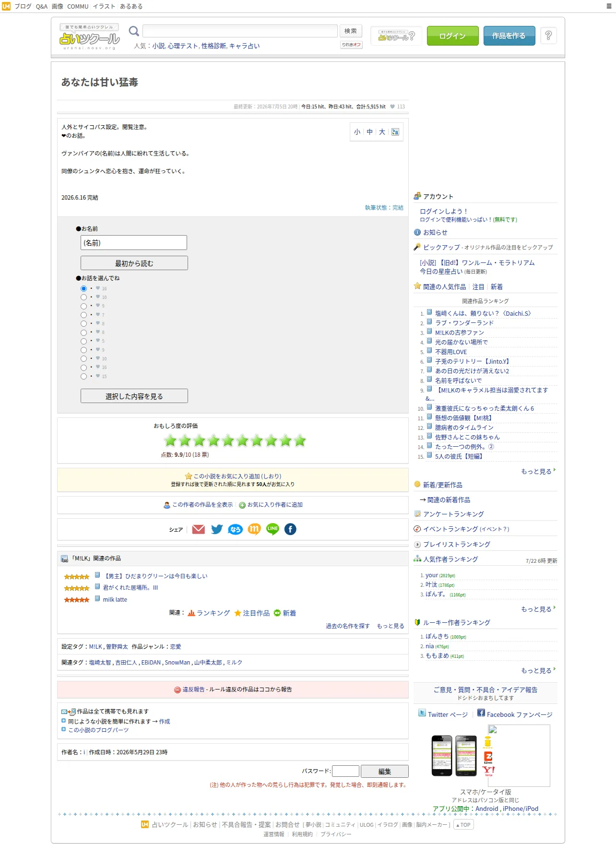Expand もっと見る under rookie author ranking
This screenshot has width=616, height=844.
[x=538, y=670]
